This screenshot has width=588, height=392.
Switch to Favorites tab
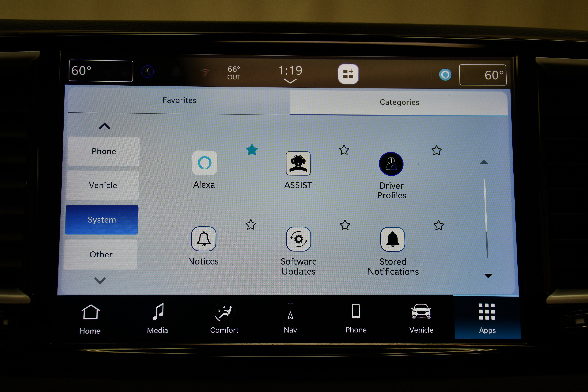(x=180, y=100)
